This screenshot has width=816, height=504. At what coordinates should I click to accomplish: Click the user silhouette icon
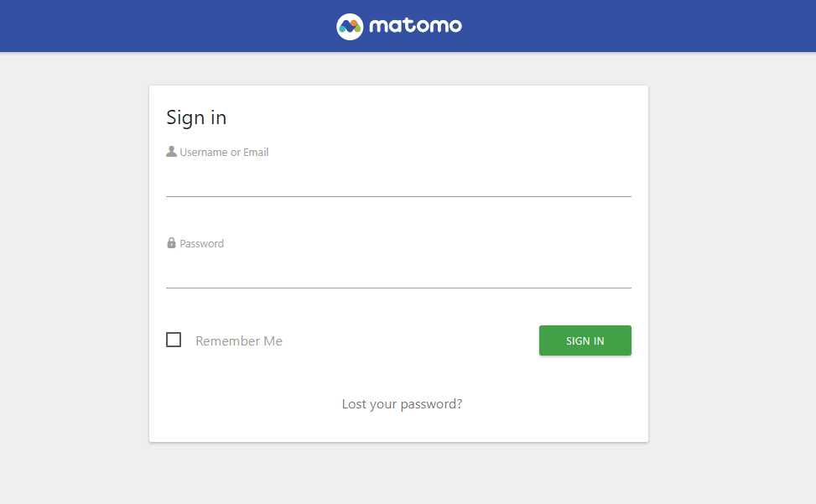click(171, 151)
